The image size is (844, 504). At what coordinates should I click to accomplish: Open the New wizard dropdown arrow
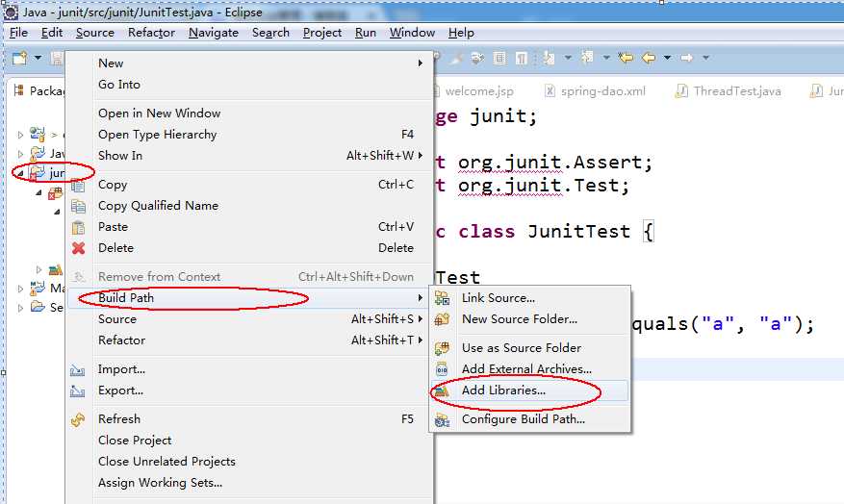click(38, 58)
